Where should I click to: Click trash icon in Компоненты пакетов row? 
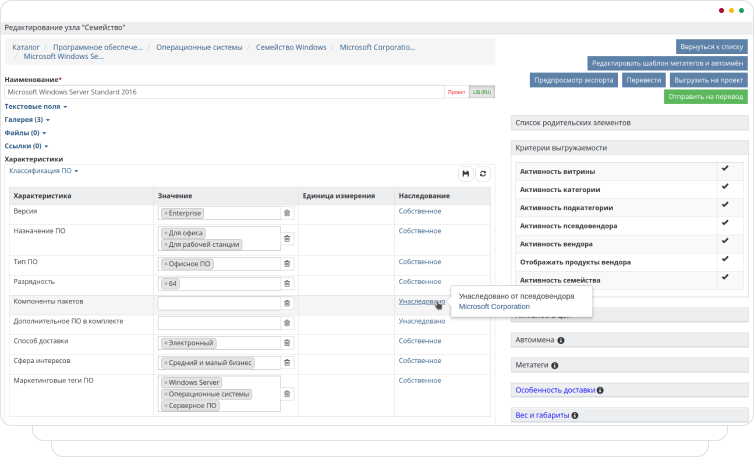[x=287, y=303]
